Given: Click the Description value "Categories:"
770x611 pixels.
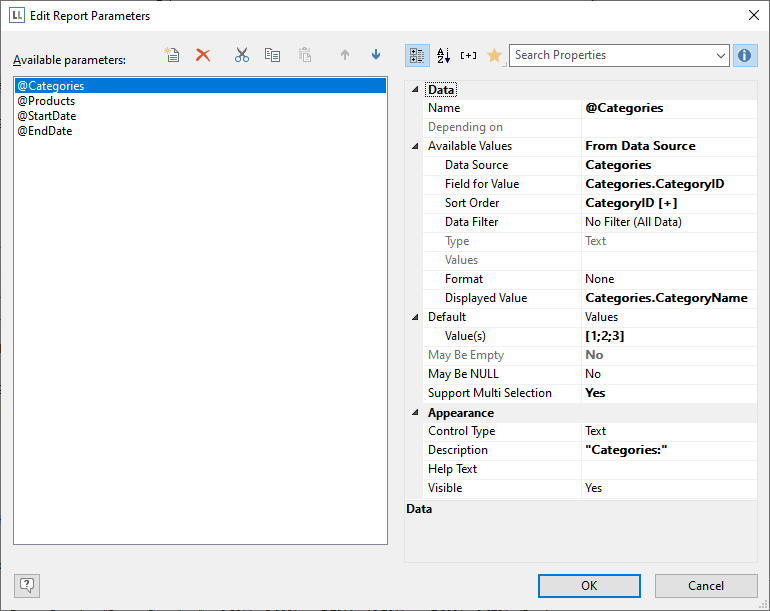Looking at the screenshot, I should 669,450.
